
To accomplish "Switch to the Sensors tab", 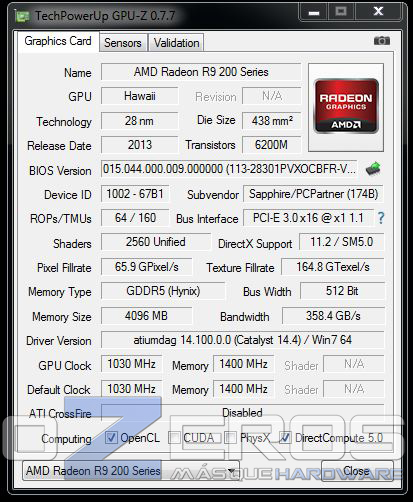I will [123, 43].
